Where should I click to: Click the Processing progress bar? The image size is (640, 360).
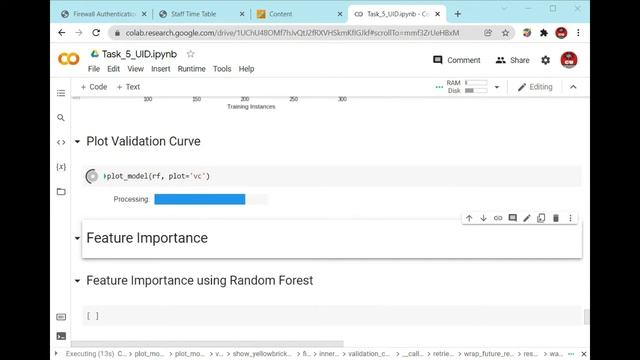[x=211, y=199]
